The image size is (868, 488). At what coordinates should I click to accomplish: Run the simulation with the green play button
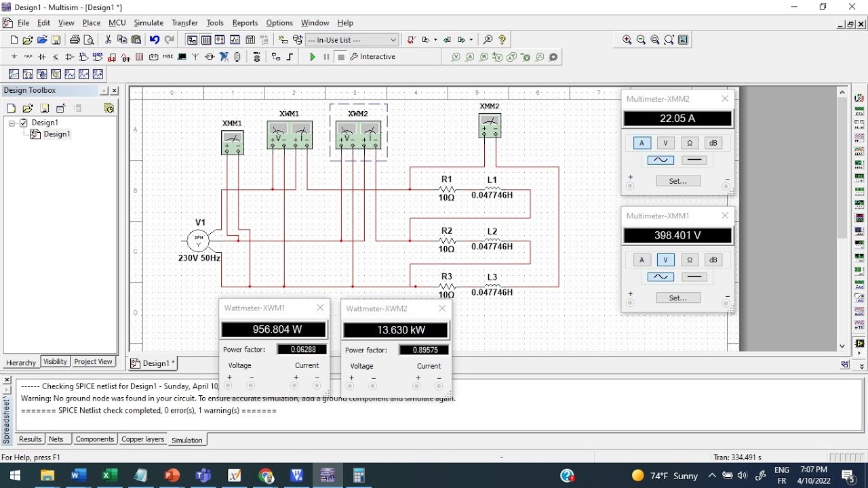click(313, 57)
